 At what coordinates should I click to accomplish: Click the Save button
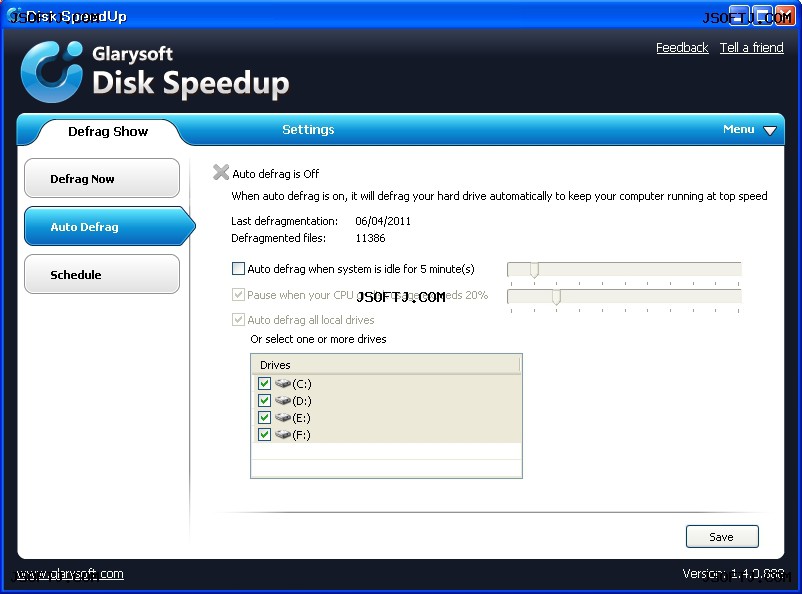pyautogui.click(x=722, y=537)
